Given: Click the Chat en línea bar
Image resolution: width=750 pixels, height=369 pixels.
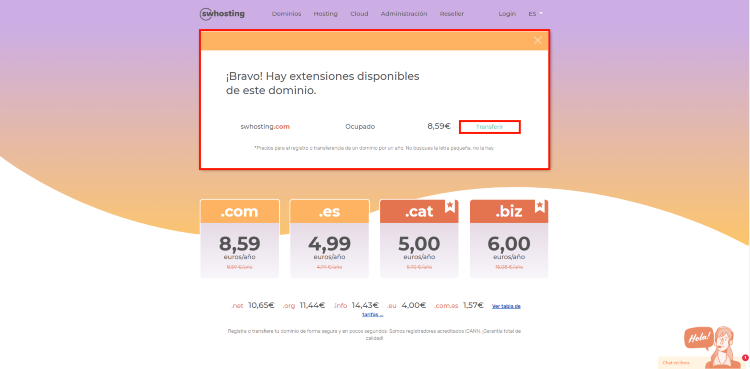Looking at the screenshot, I should (x=681, y=363).
